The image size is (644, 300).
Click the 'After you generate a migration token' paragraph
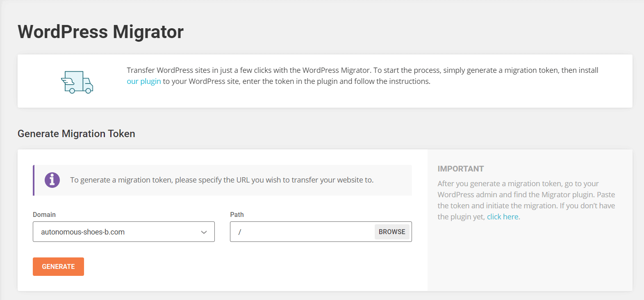click(526, 200)
